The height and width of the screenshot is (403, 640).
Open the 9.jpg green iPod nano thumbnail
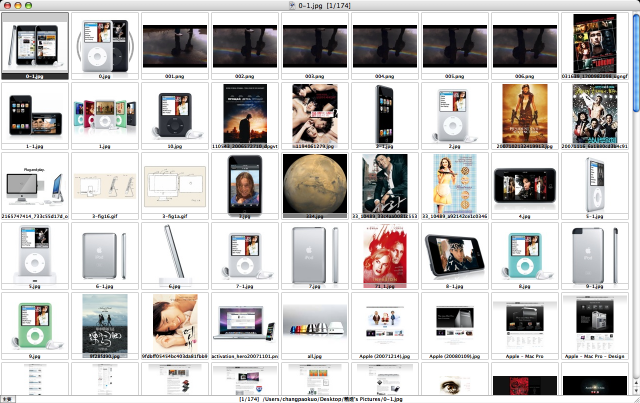pyautogui.click(x=35, y=326)
